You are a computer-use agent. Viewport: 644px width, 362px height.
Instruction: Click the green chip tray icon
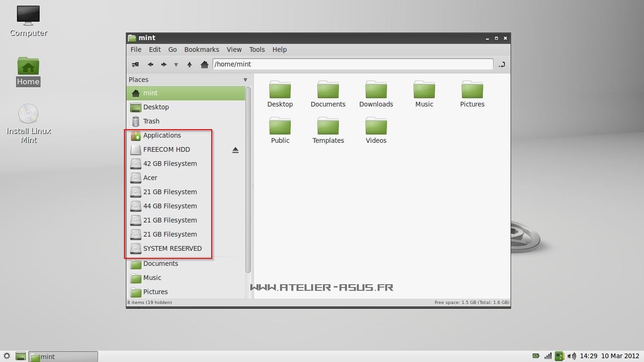(x=560, y=356)
